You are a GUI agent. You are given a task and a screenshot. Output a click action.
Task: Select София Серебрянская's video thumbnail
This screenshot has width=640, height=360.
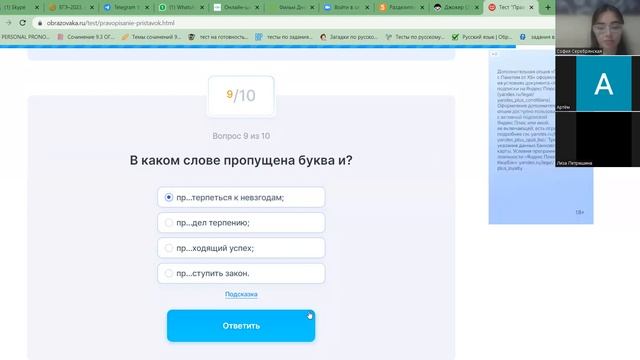point(598,27)
